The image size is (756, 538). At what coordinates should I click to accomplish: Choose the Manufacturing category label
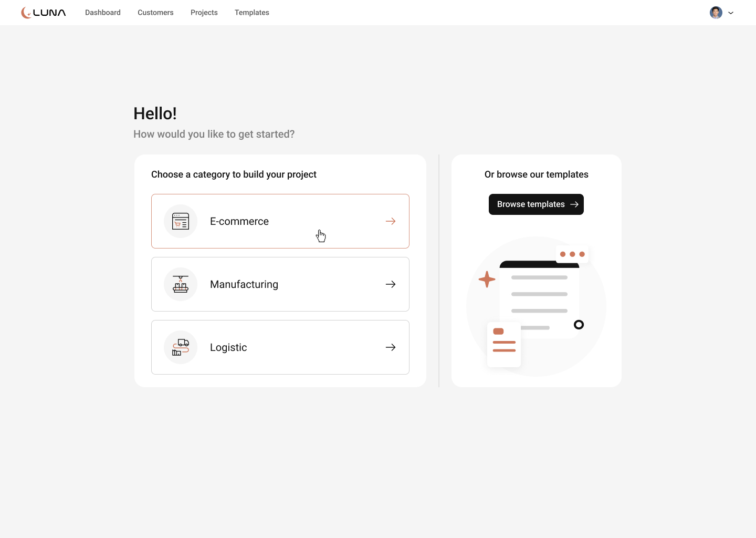(x=244, y=285)
